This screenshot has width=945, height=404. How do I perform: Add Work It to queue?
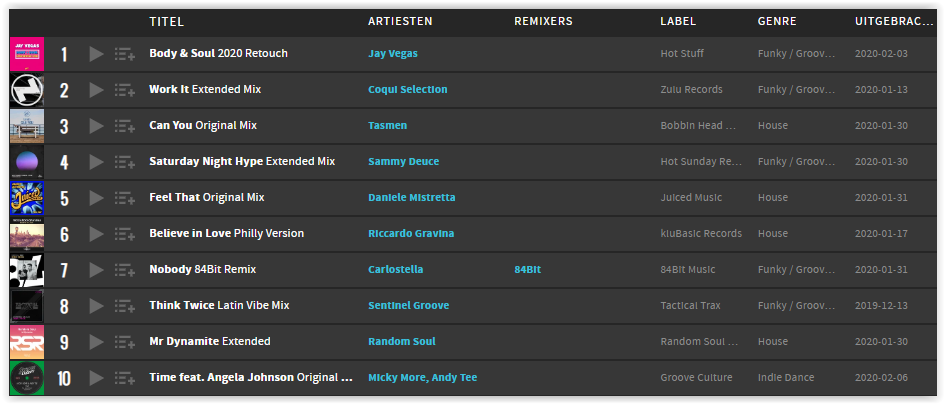tap(125, 90)
